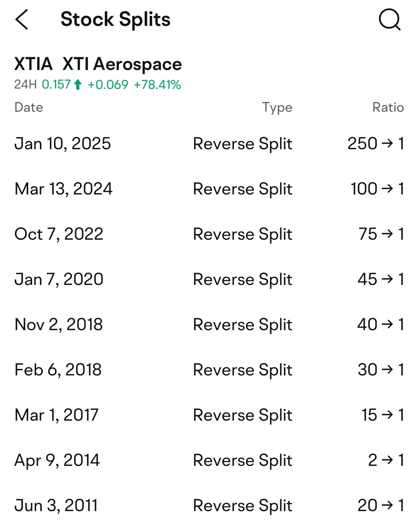Open search with magnifier icon
The image size is (418, 532).
click(389, 19)
